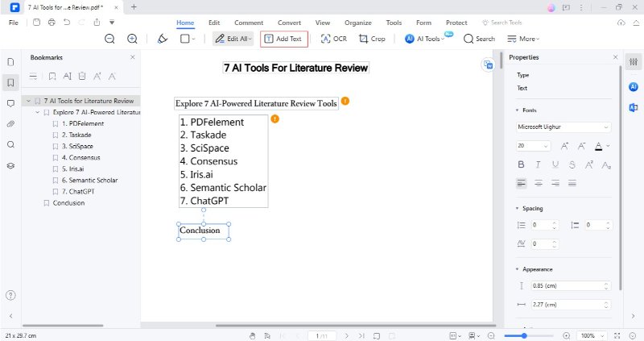Click the Translate floating icon on page
The image size is (644, 341).
[488, 64]
